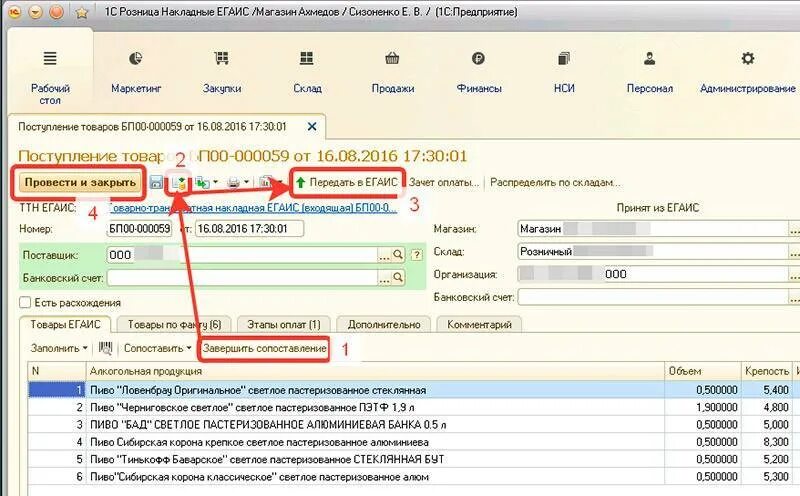Click the 8,300 strength cell
The height and width of the screenshot is (496, 800).
pyautogui.click(x=767, y=442)
